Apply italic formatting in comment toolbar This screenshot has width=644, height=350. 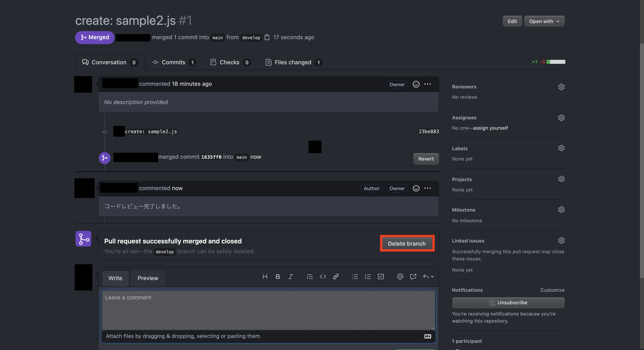290,276
